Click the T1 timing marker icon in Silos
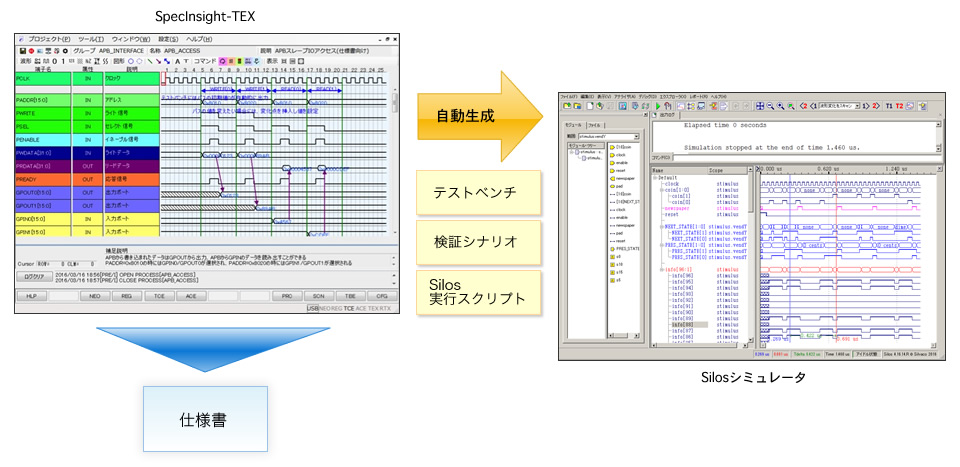Image resolution: width=960 pixels, height=467 pixels. point(889,106)
